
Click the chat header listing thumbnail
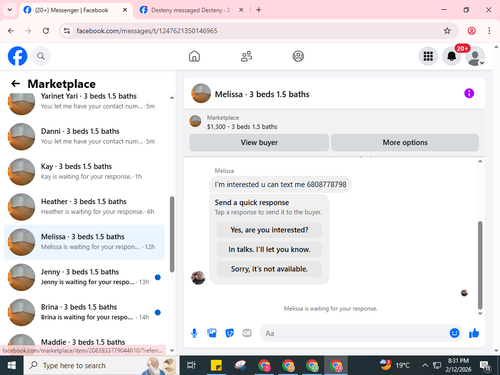tap(201, 93)
